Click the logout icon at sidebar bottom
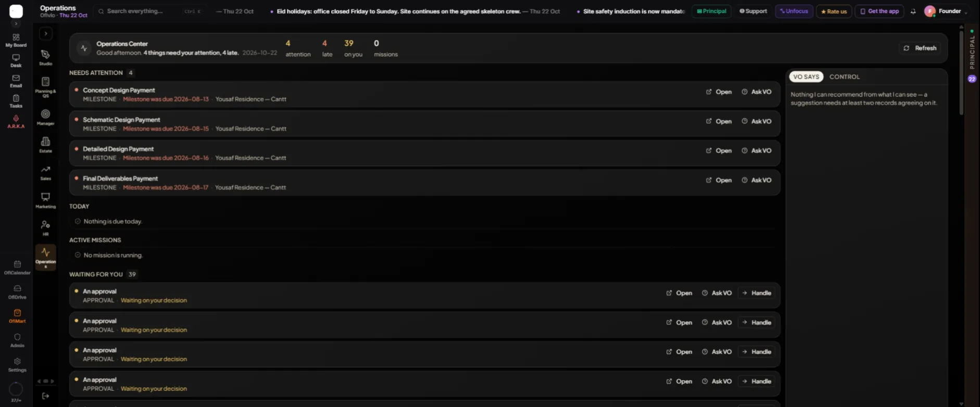 [46, 396]
